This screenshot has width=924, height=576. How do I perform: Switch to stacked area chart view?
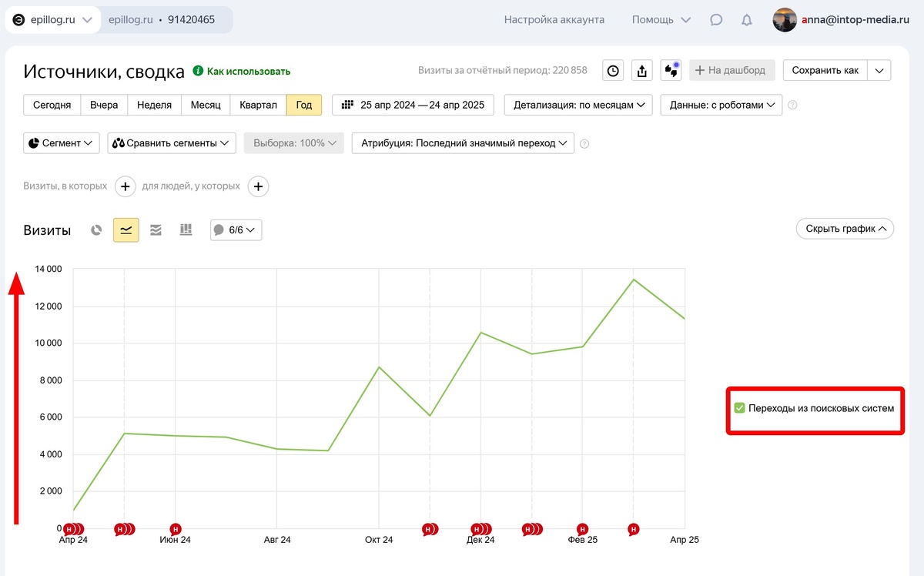coord(156,229)
